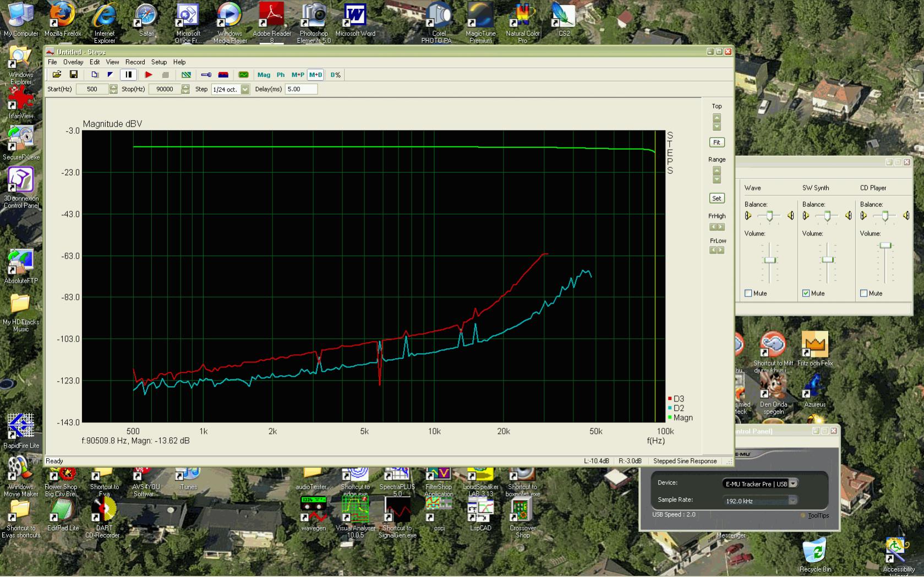
Task: Switch display to Ph phase mode
Action: click(x=281, y=75)
